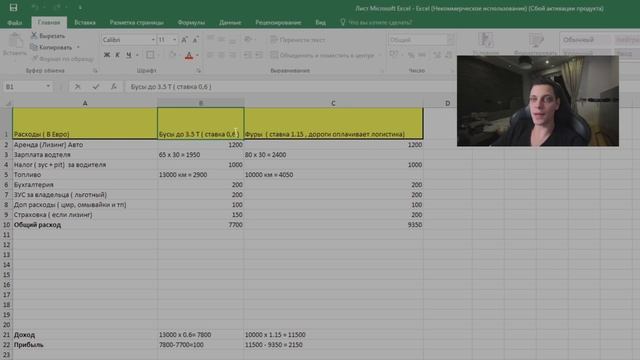Select cell containing 7800-7700=100
This screenshot has width=640, height=360.
tap(200, 345)
